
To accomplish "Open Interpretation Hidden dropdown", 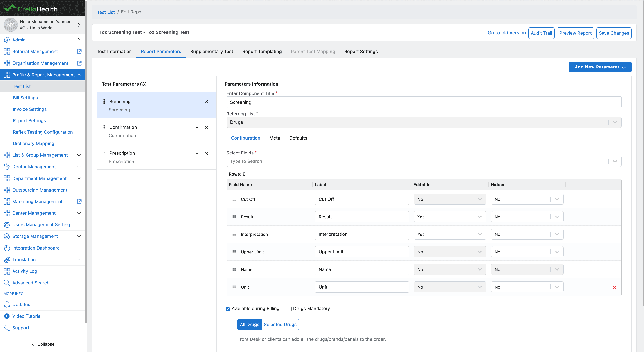I will coord(527,234).
